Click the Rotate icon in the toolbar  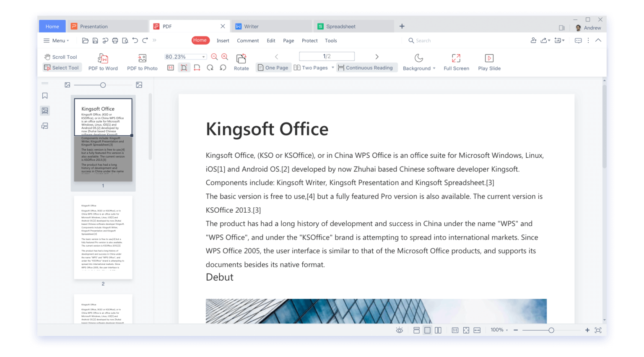click(241, 59)
